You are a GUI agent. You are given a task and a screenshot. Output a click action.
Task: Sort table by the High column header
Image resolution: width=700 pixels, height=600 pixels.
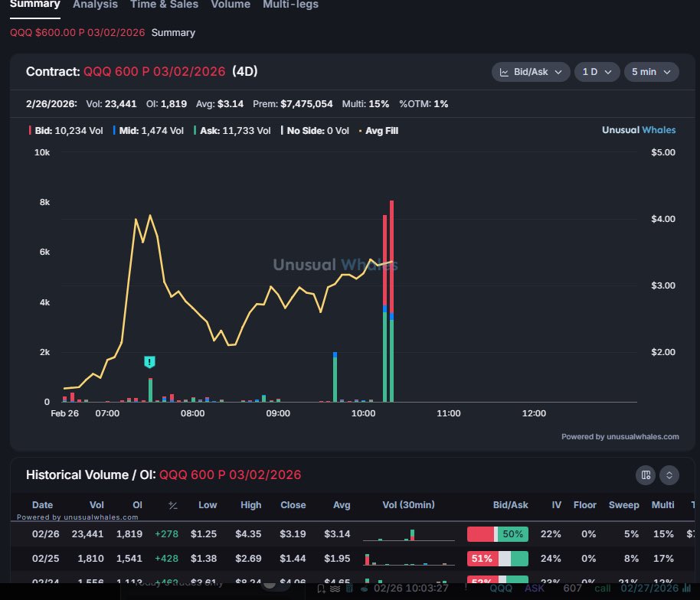(x=251, y=505)
